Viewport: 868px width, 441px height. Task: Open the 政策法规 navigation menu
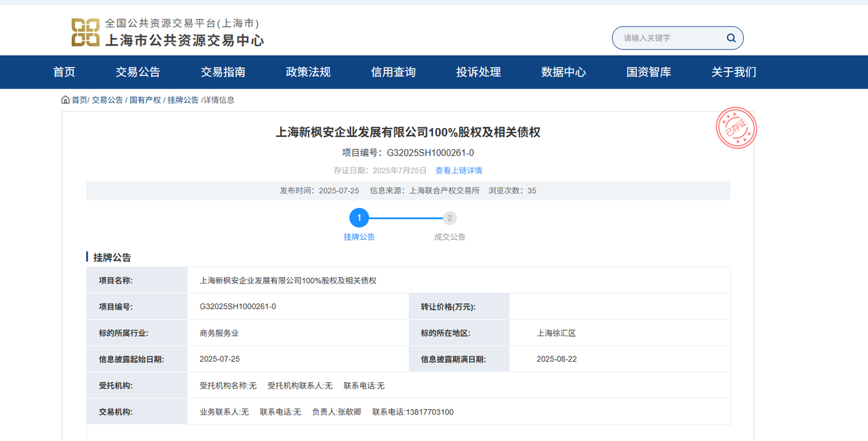pyautogui.click(x=309, y=72)
